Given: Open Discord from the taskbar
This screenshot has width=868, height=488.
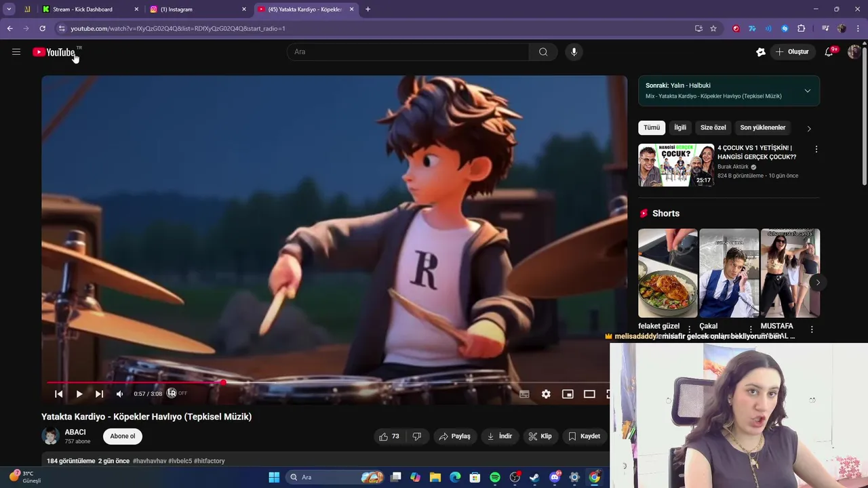Looking at the screenshot, I should [555, 477].
